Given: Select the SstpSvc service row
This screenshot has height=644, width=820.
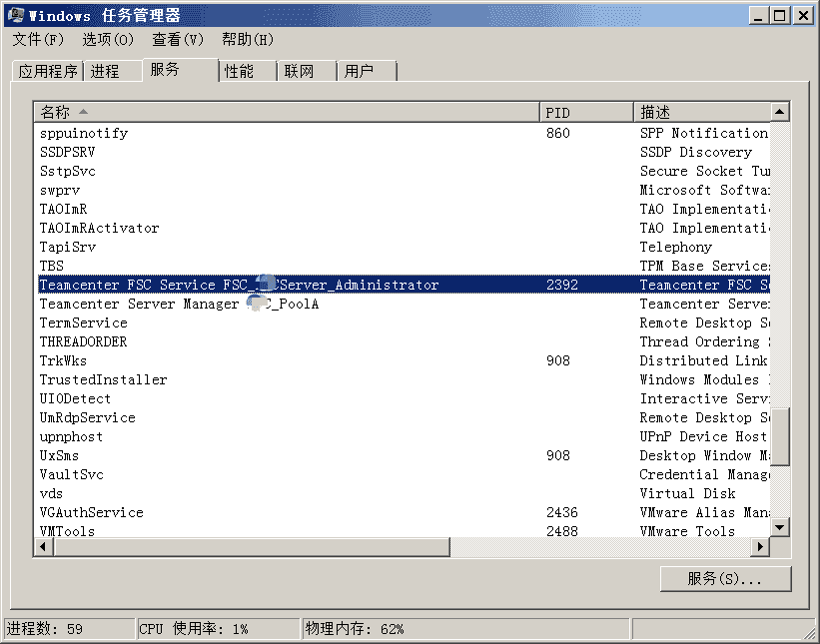Looking at the screenshot, I should (x=403, y=171).
